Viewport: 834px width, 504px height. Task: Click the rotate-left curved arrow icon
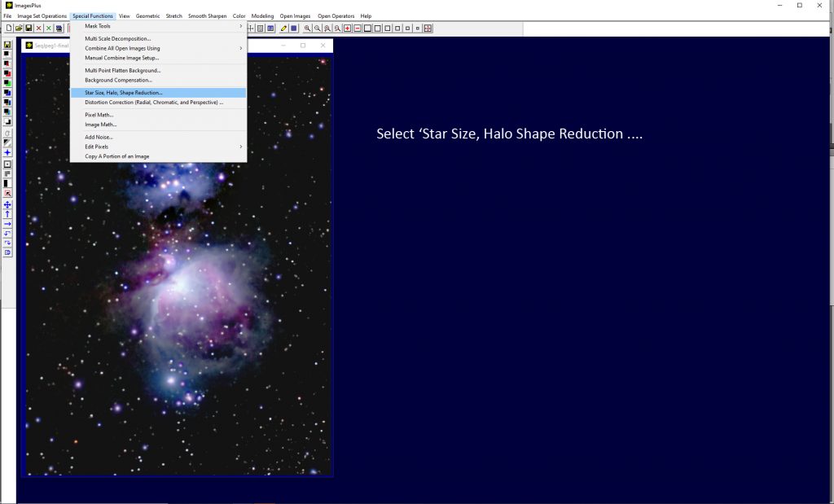pos(7,234)
